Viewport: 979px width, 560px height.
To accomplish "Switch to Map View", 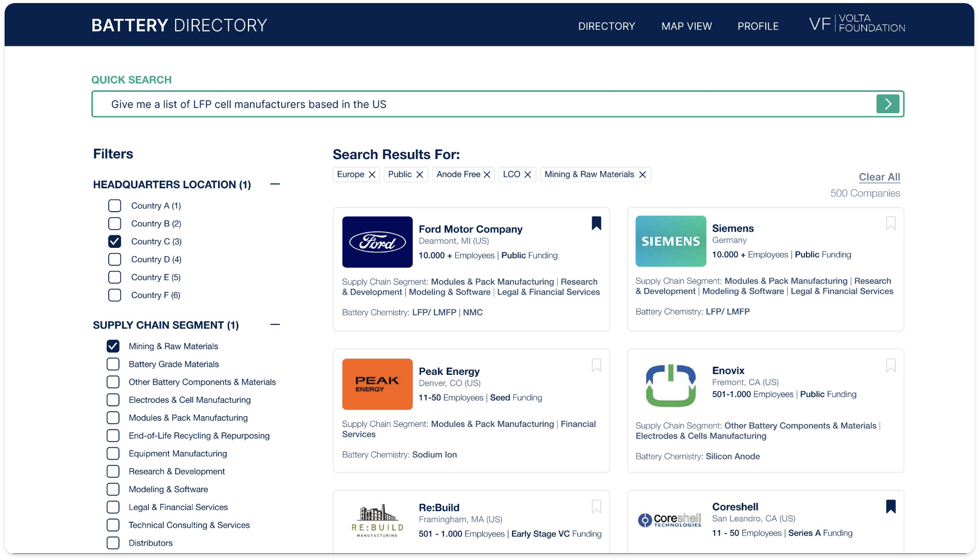I will [x=687, y=26].
